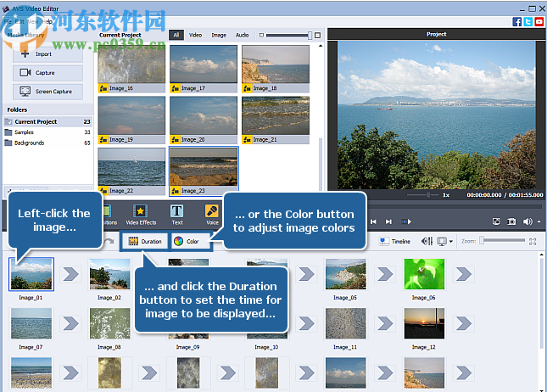
Task: Go to next frame
Action: [x=388, y=221]
